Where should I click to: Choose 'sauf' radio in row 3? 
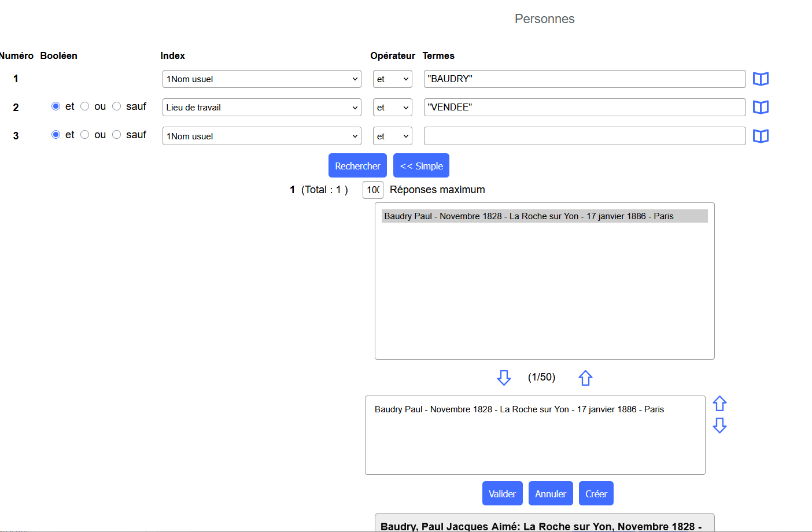coord(117,135)
